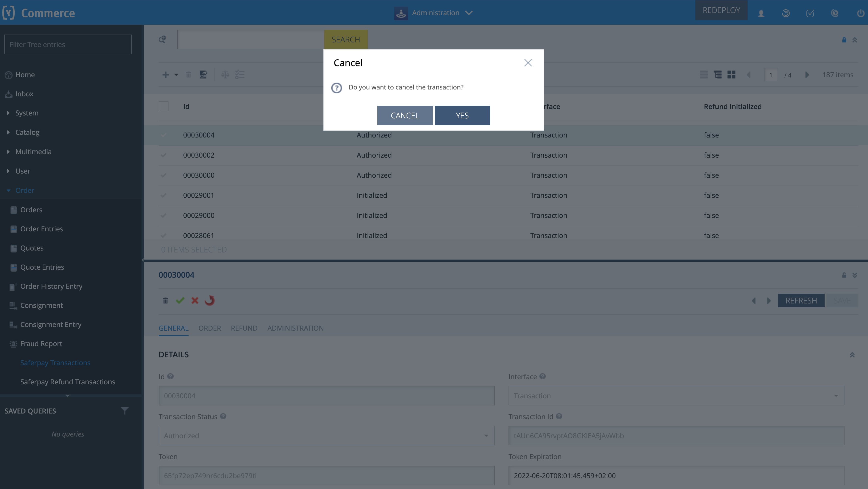Switch to the REFUND tab
Viewport: 868px width, 489px height.
(x=244, y=328)
